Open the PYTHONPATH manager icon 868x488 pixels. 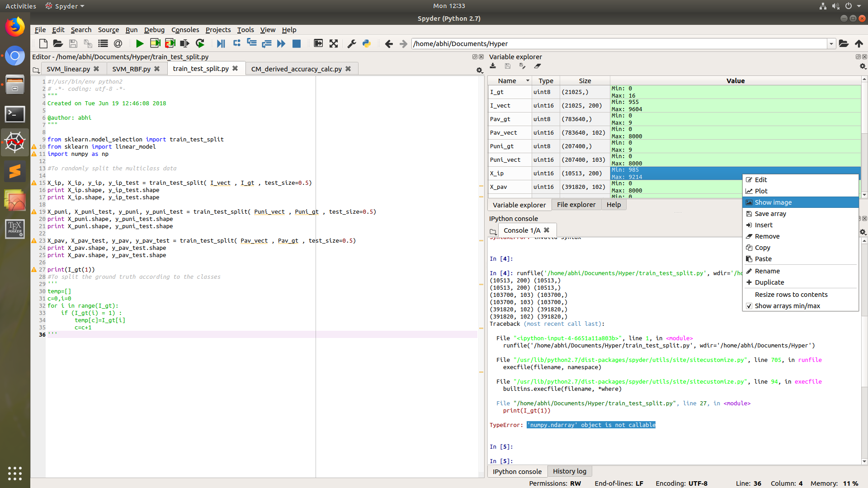[366, 44]
